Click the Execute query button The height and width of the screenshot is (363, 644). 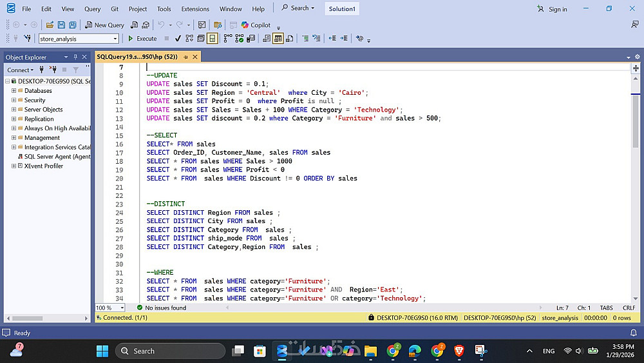[x=142, y=39]
